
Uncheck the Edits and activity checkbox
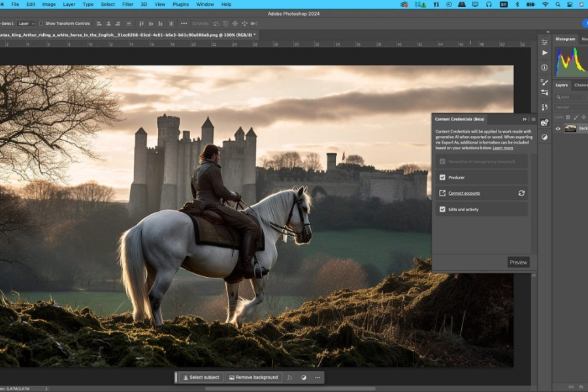click(x=442, y=209)
